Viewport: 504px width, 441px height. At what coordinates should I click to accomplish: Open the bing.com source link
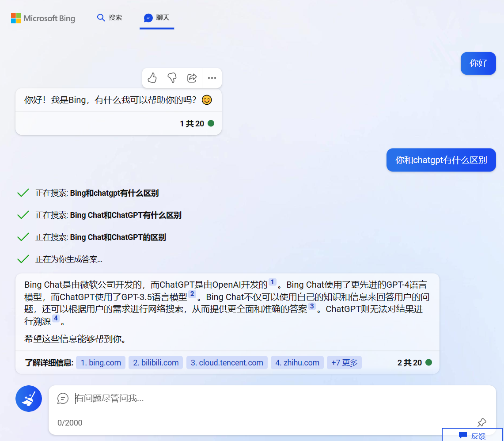101,362
